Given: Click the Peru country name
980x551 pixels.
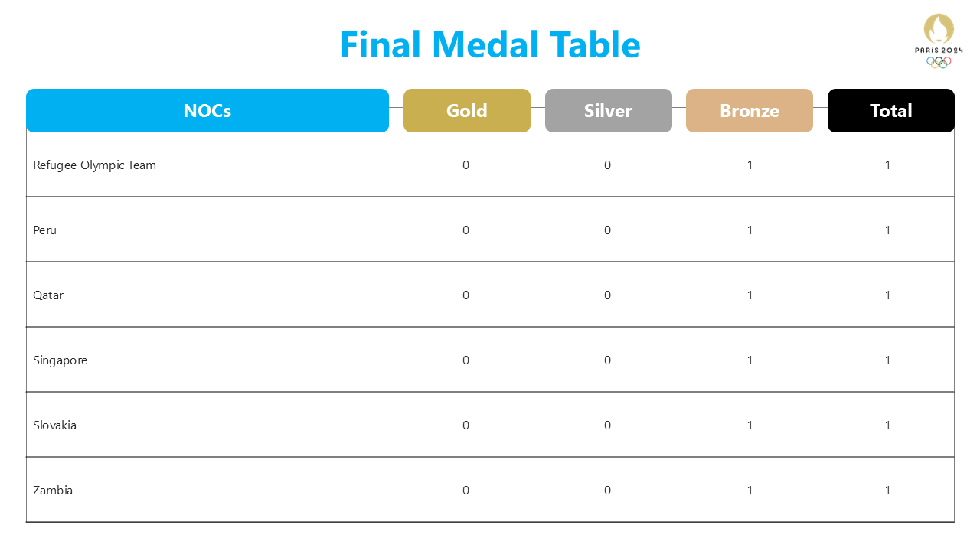Looking at the screenshot, I should (x=44, y=230).
